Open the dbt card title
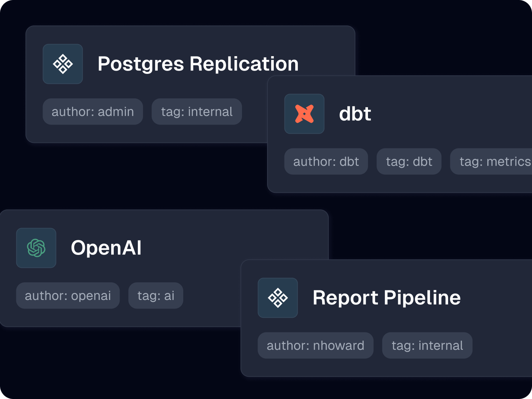 pyautogui.click(x=355, y=114)
